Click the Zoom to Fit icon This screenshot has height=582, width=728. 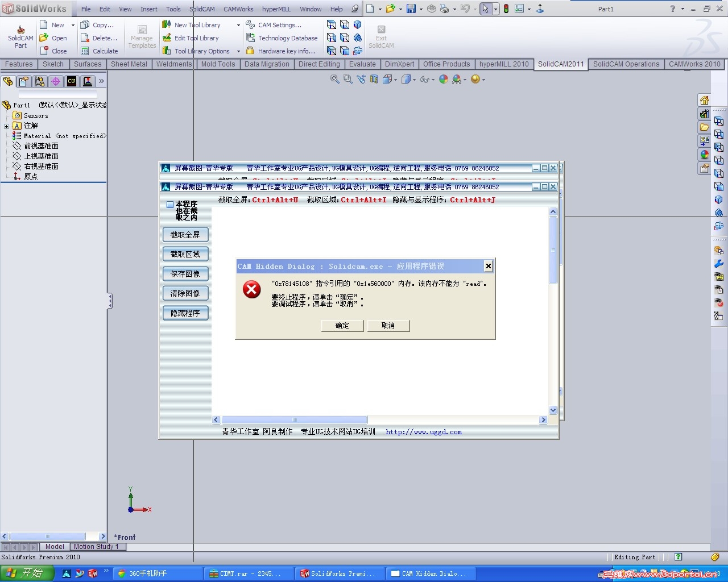(x=334, y=80)
